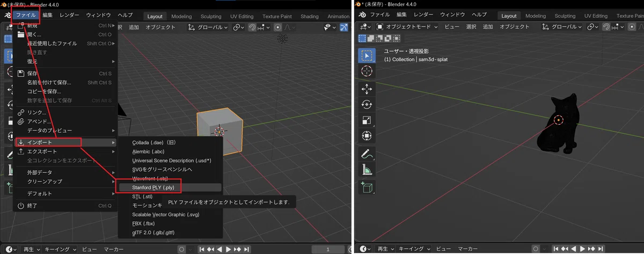Play animation in reverse in left window
This screenshot has width=644, height=254.
click(x=219, y=249)
